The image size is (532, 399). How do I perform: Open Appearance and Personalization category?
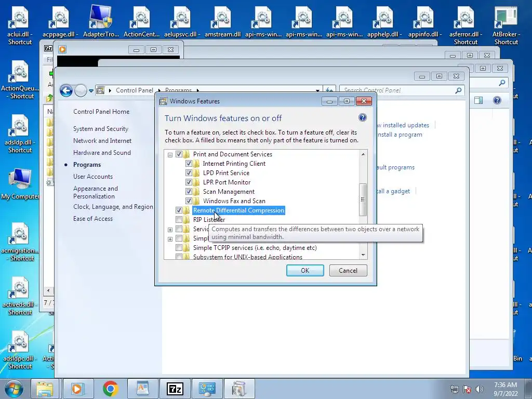pyautogui.click(x=96, y=192)
